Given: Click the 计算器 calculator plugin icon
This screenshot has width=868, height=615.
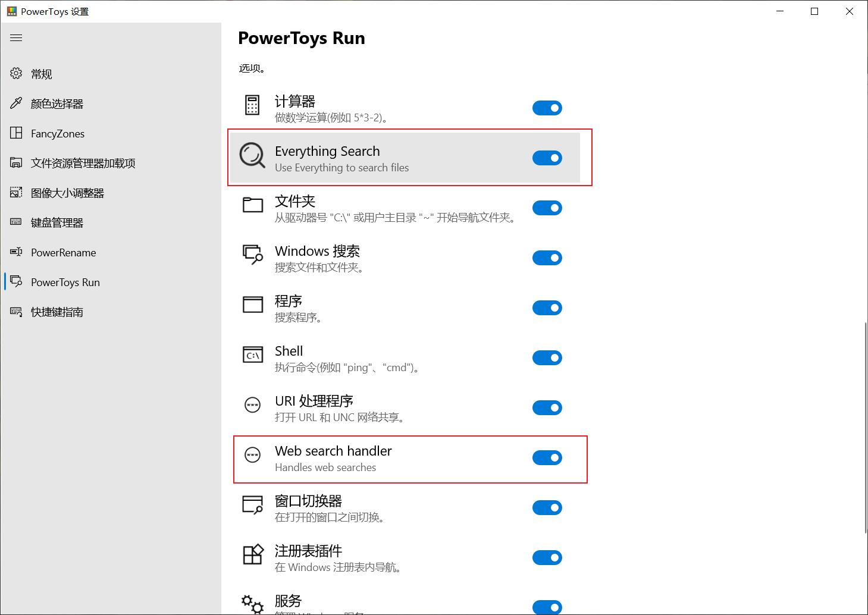Looking at the screenshot, I should point(252,105).
